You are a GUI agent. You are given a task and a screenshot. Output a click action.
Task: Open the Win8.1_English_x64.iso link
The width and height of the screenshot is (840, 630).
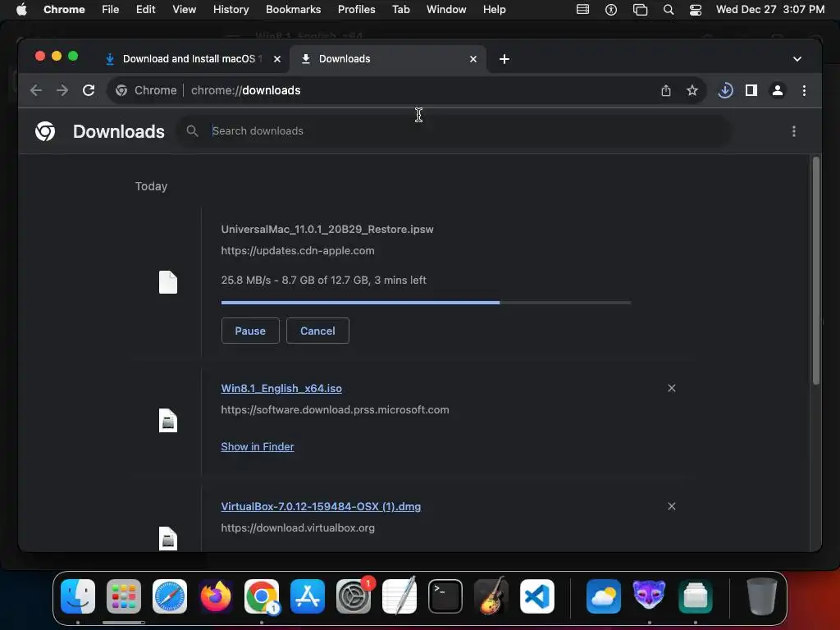click(281, 388)
